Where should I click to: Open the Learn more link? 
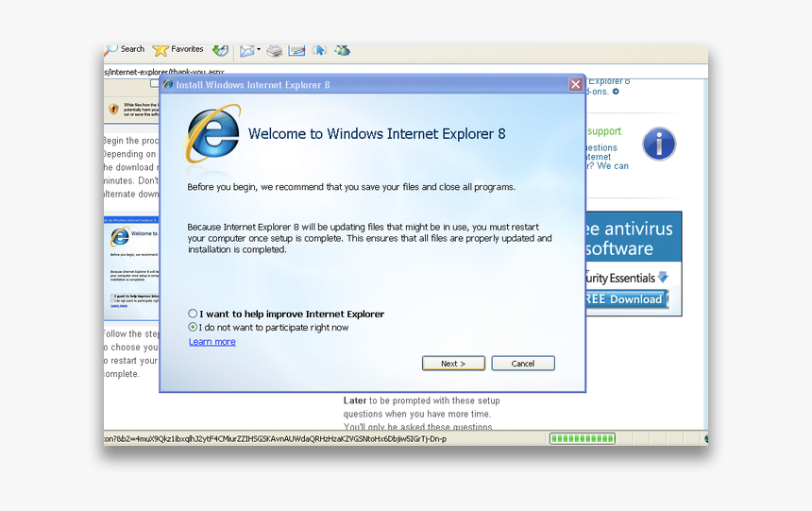(212, 342)
